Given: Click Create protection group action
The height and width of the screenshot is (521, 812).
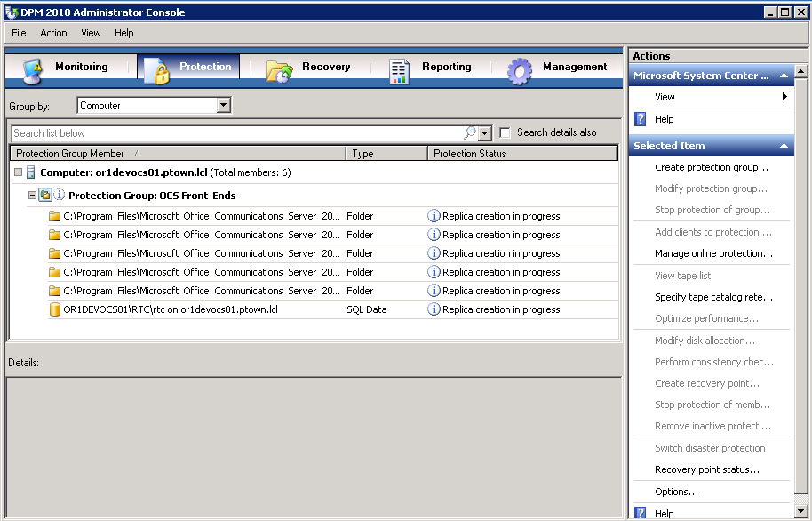Looking at the screenshot, I should pyautogui.click(x=711, y=167).
